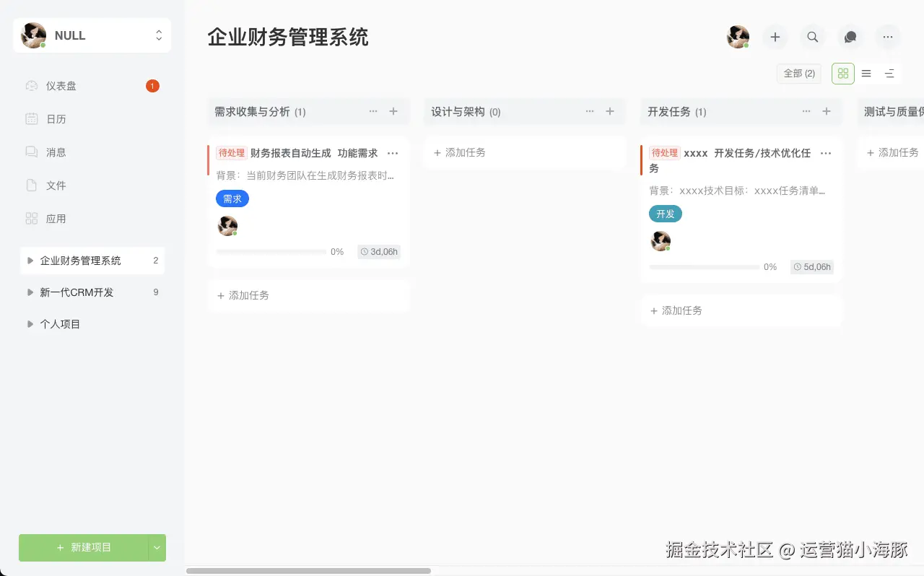This screenshot has height=576, width=924.
Task: Open ellipsis menu on 财务报表自动生成 card
Action: [393, 153]
